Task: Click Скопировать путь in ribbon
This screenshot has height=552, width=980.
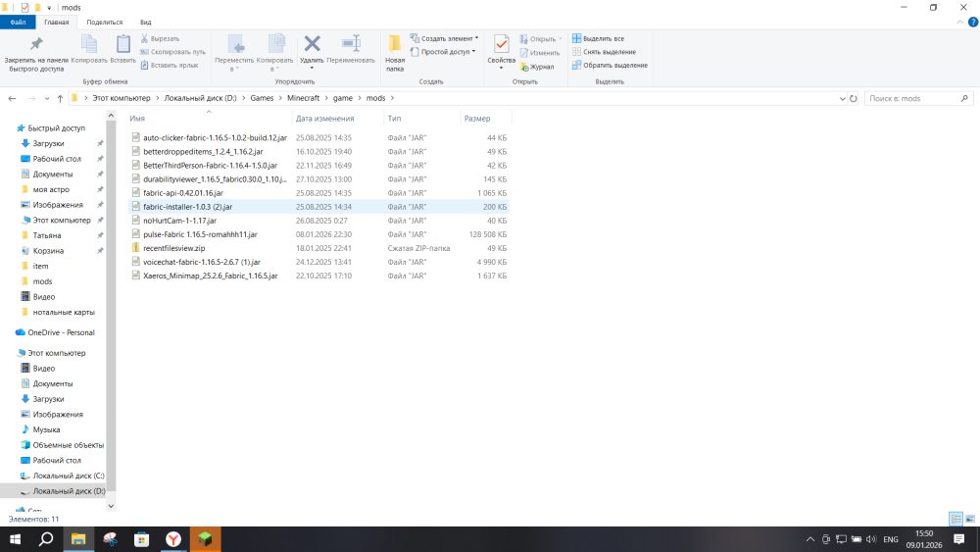Action: pos(172,52)
